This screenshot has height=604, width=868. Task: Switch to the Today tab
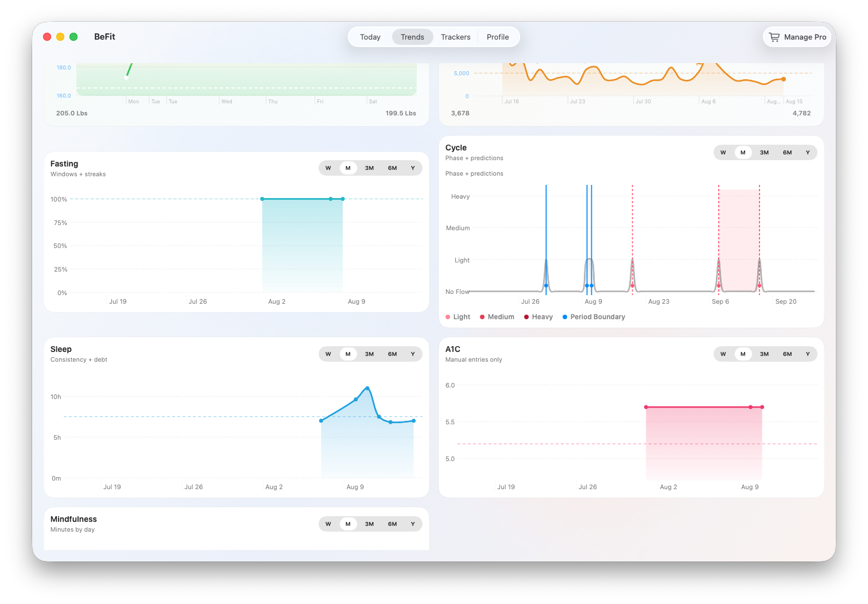point(370,37)
